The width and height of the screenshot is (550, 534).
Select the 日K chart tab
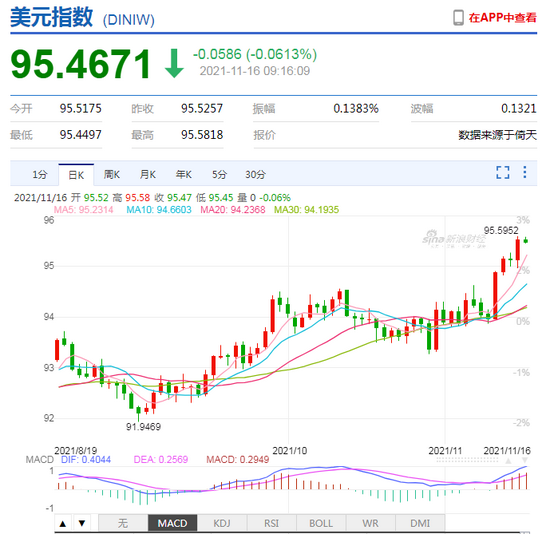[76, 174]
